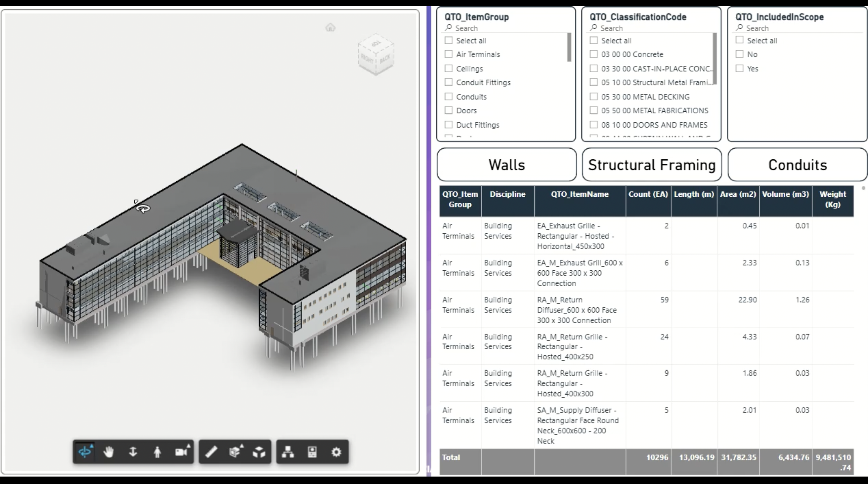Screen dimensions: 868x484
Task: Click the Structural Framing button
Action: (x=652, y=165)
